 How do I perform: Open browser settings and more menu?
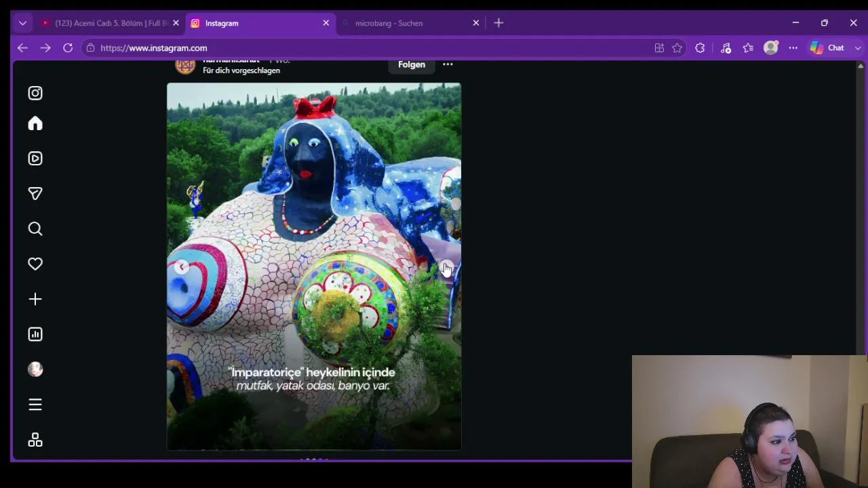pyautogui.click(x=793, y=48)
